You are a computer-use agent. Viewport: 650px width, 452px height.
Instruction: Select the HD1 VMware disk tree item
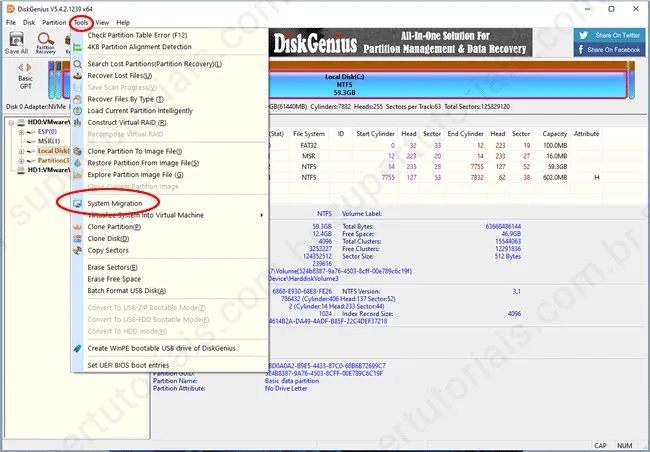point(49,170)
